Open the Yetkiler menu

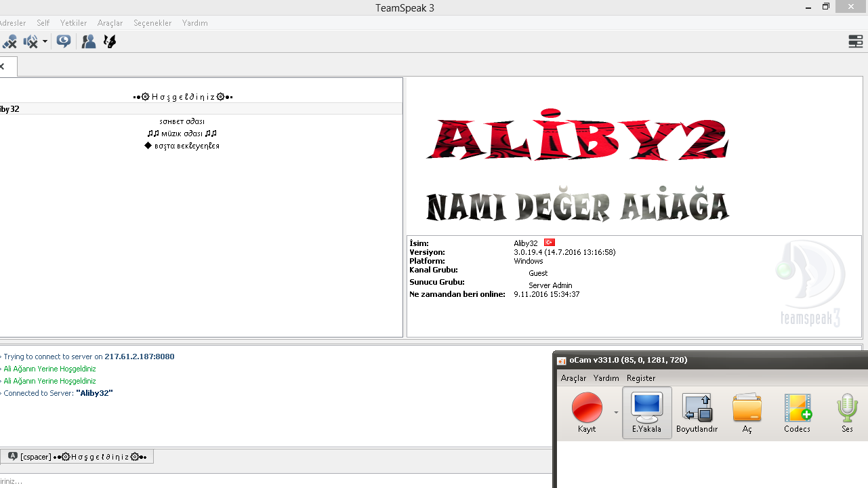(x=74, y=23)
